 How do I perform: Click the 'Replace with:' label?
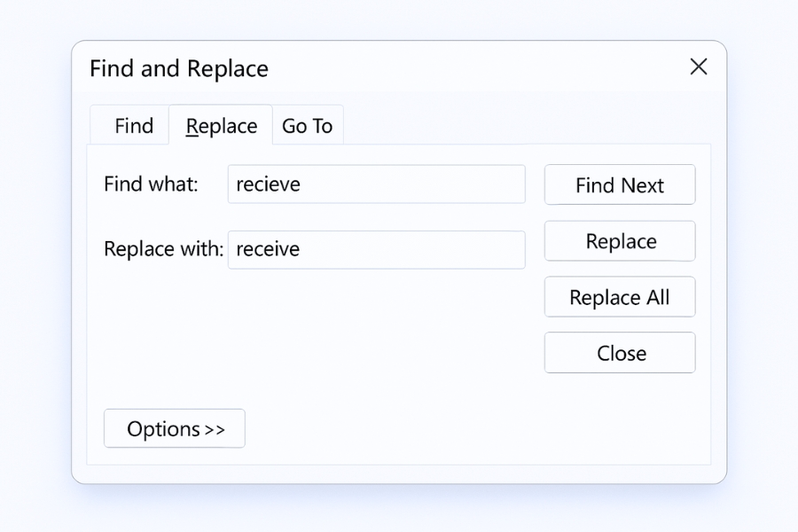[163, 249]
